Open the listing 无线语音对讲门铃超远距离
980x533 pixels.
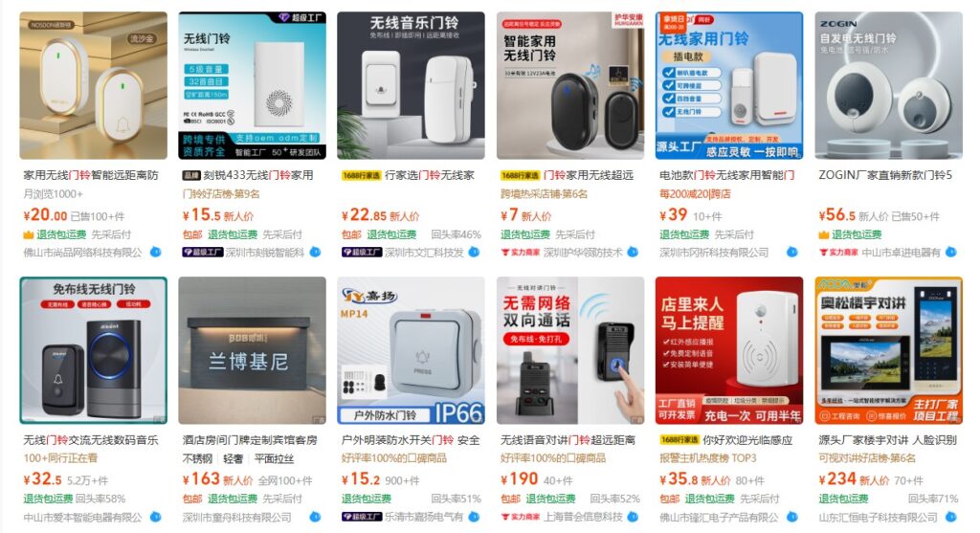pos(568,440)
